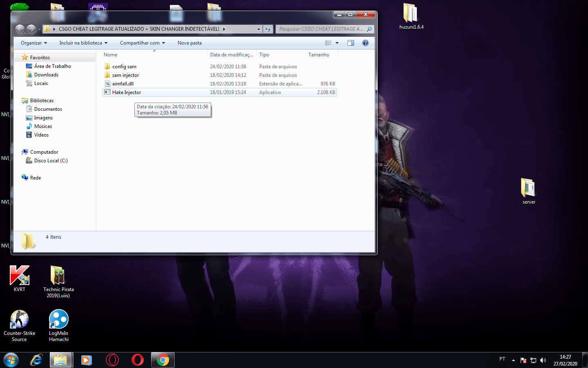Open the outlined Opera icon on the taskbar

point(112,360)
